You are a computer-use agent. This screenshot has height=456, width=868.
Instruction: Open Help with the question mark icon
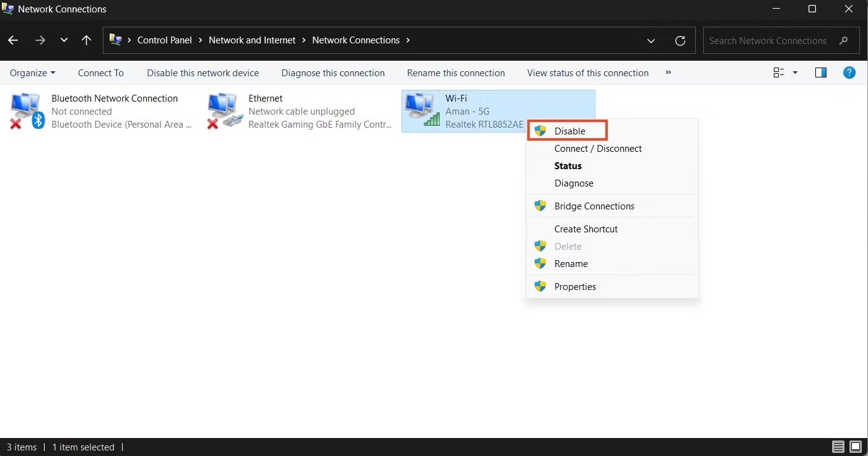tap(850, 73)
